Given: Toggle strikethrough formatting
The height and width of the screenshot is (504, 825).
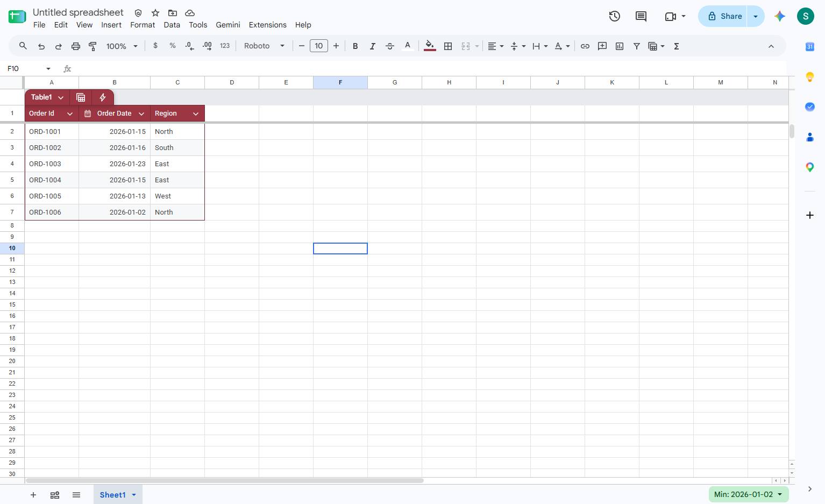Looking at the screenshot, I should coord(390,46).
